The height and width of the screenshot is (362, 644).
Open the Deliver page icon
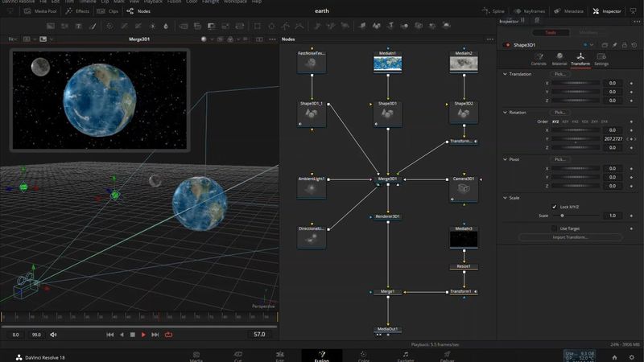coord(447,356)
